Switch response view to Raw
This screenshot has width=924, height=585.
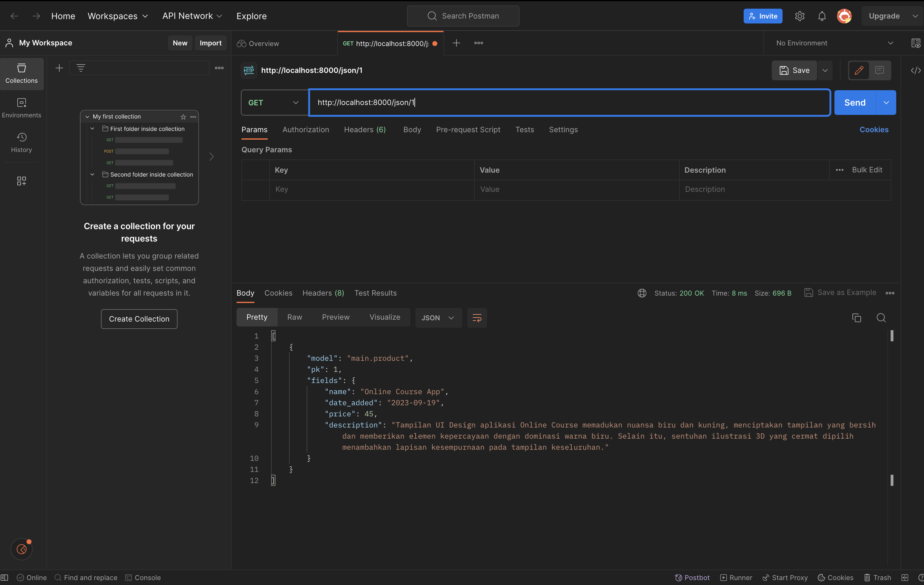pyautogui.click(x=294, y=317)
